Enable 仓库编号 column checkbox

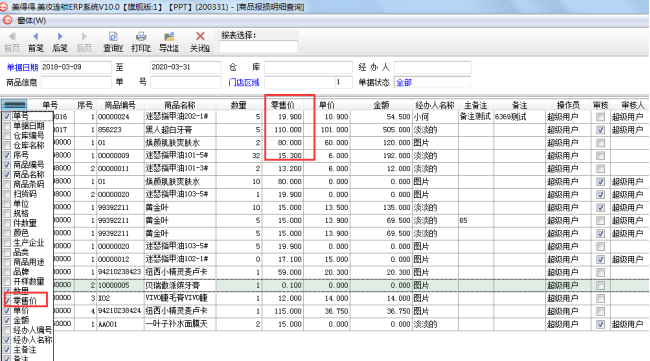7,136
